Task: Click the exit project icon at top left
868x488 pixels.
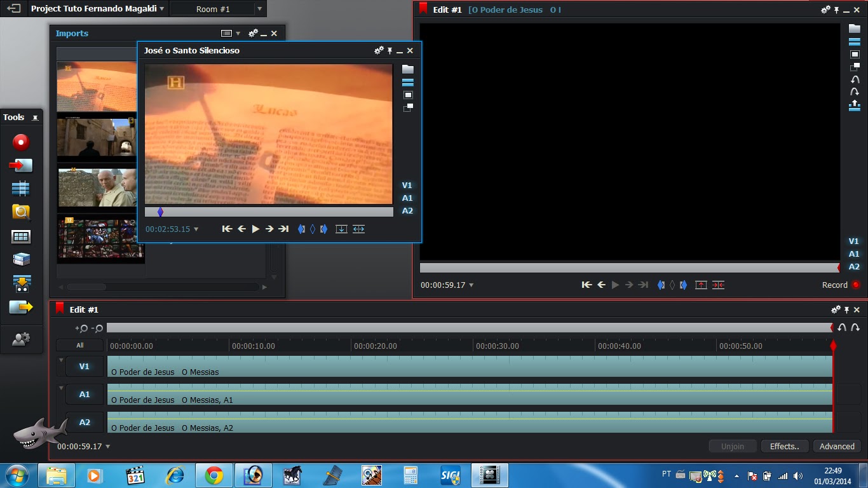Action: (13, 9)
